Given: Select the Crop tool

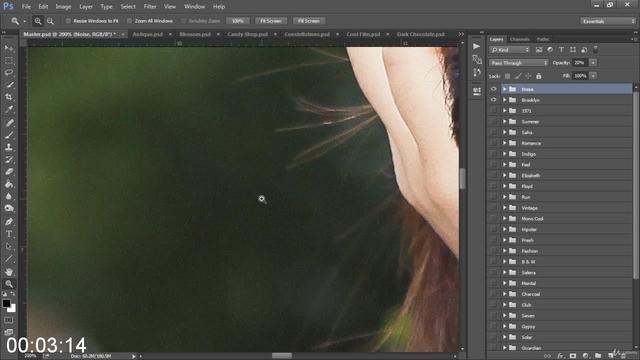Looking at the screenshot, I should pyautogui.click(x=9, y=97).
